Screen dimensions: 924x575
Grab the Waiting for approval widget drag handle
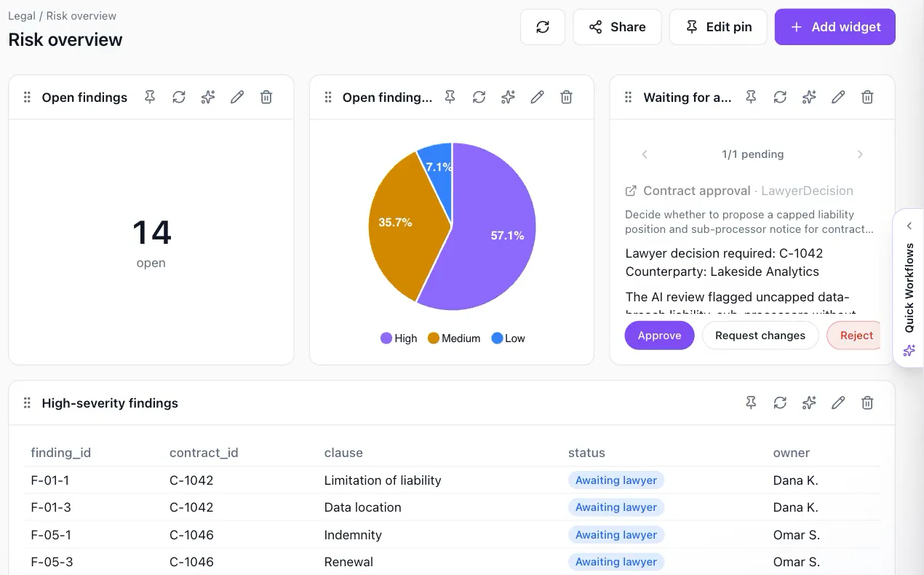point(629,97)
